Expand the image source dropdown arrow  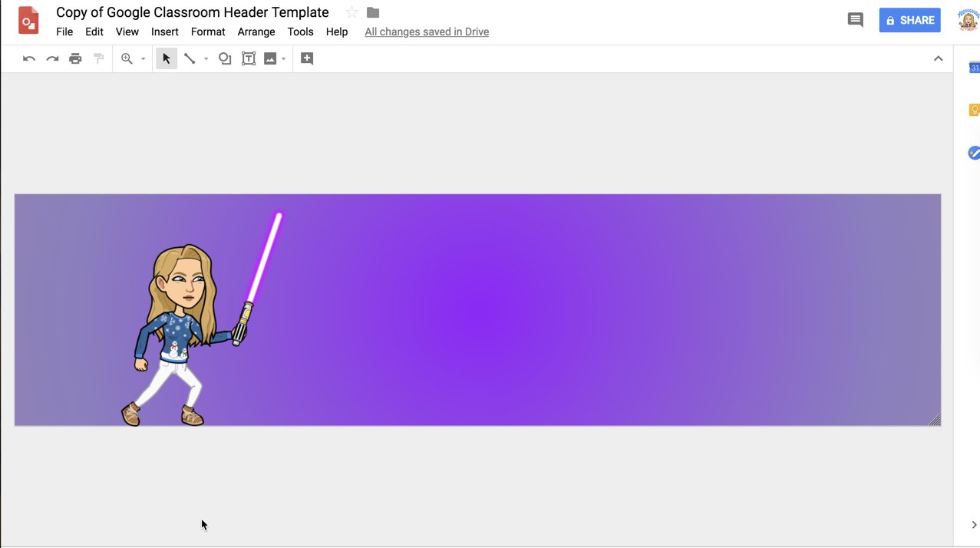(284, 59)
